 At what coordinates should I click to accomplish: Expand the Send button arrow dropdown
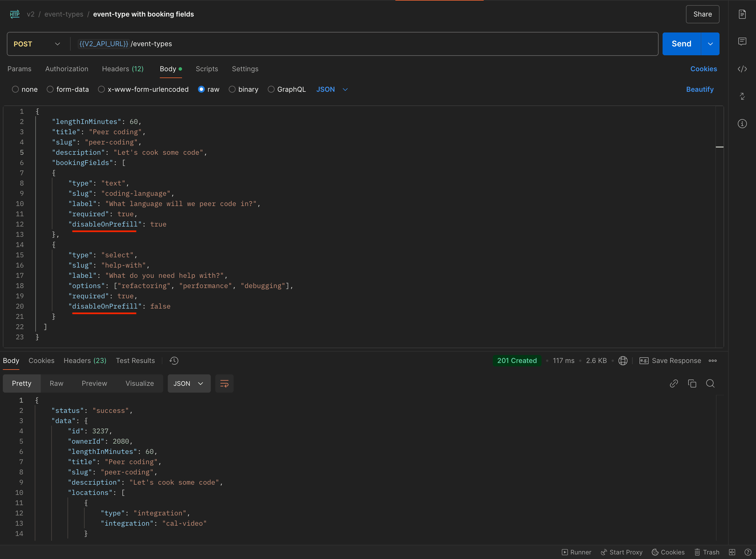click(710, 44)
